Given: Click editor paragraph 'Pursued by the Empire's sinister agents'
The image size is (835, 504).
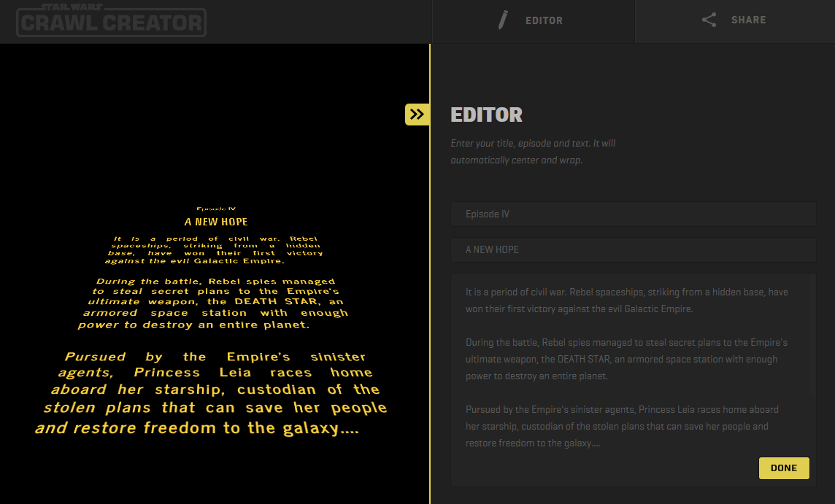Looking at the screenshot, I should click(622, 426).
